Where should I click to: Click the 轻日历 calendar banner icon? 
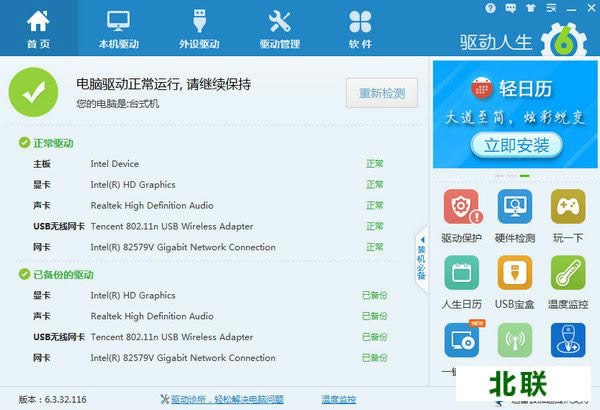[481, 88]
